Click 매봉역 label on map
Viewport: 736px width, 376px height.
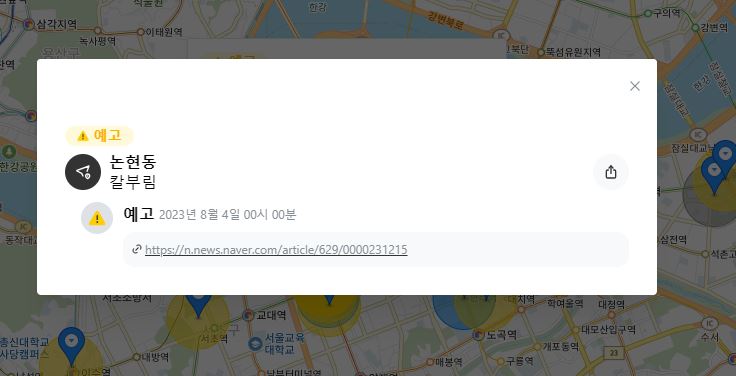tap(448, 361)
